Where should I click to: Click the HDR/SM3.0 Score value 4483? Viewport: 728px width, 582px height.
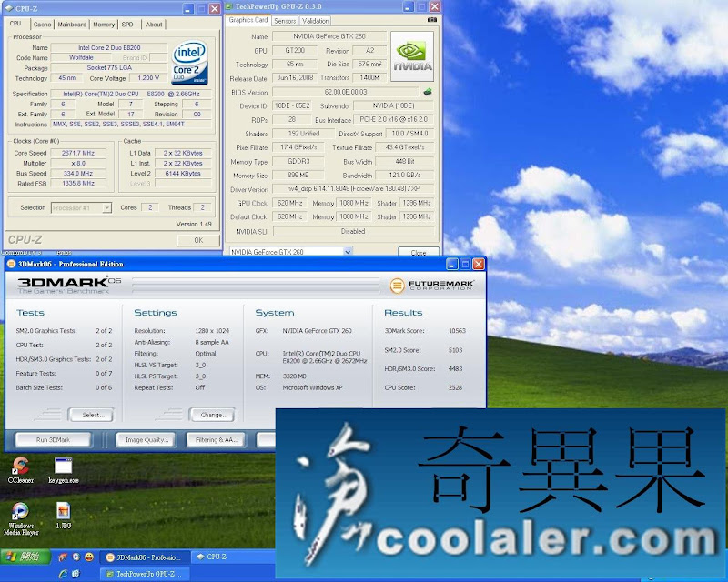(455, 368)
